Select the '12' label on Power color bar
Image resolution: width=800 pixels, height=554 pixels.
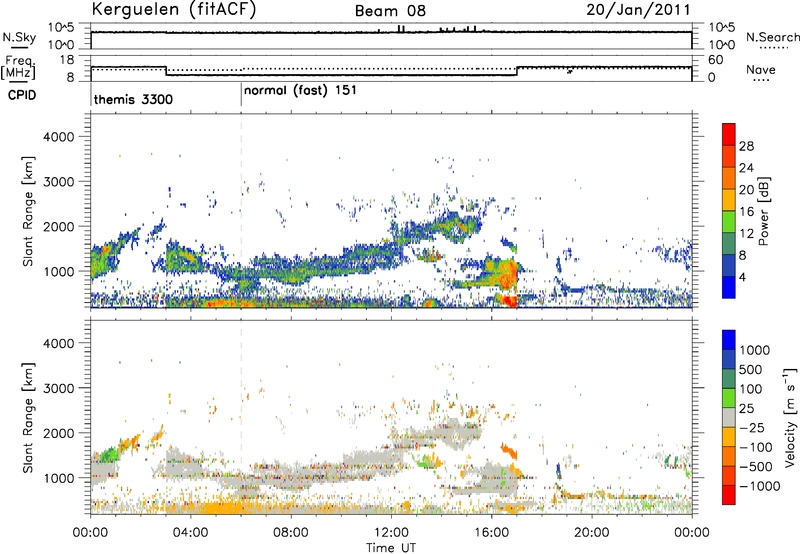746,233
